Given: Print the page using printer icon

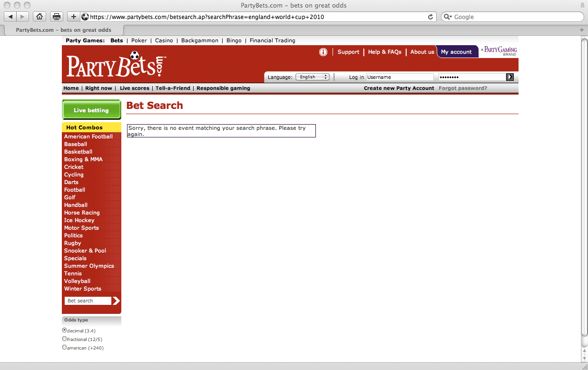Looking at the screenshot, I should [57, 17].
